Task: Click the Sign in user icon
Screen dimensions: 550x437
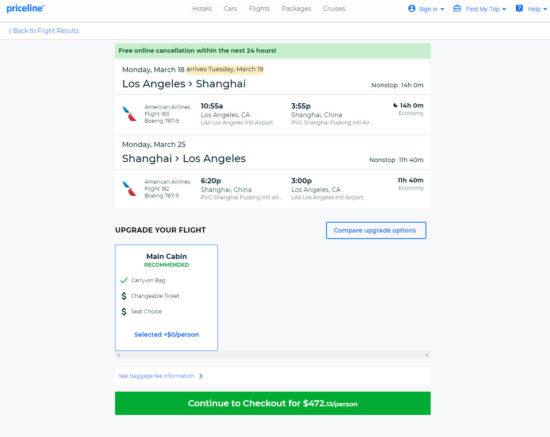Action: pyautogui.click(x=412, y=8)
